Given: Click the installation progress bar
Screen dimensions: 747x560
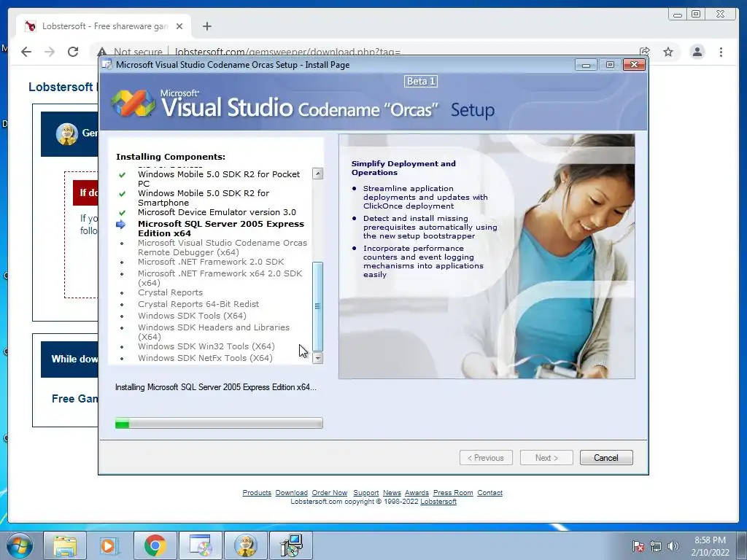Looking at the screenshot, I should point(219,423).
